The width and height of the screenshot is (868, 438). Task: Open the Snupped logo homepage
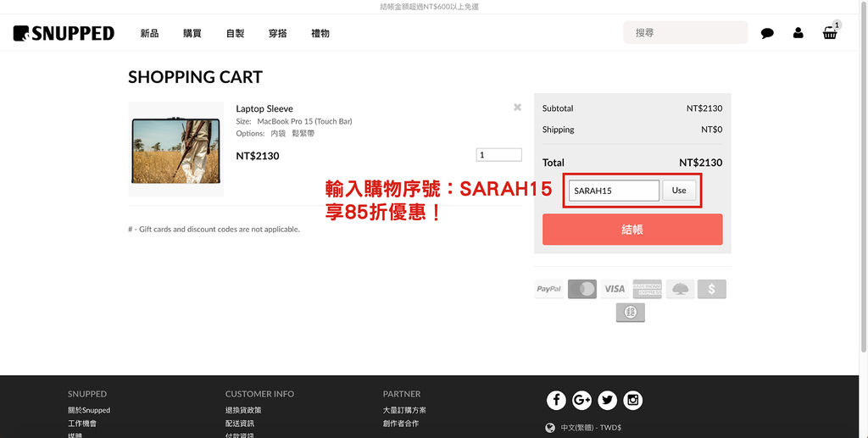point(64,33)
